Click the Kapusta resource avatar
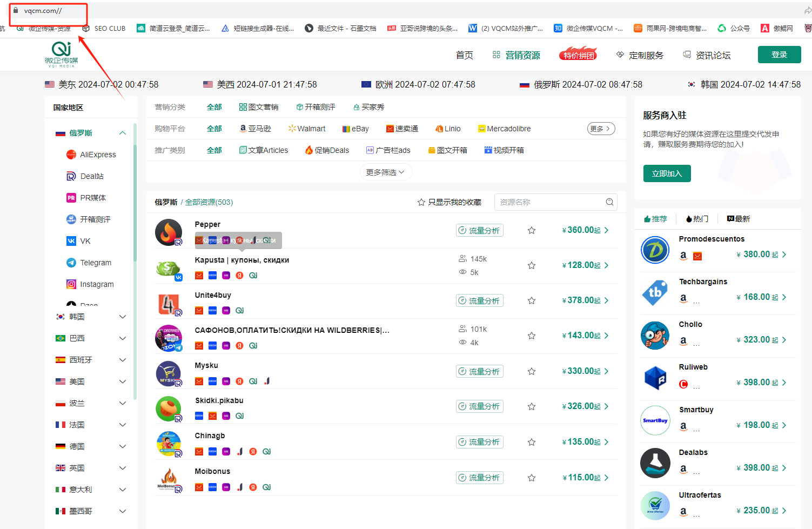Viewport: 812px width, 529px height. 169,269
